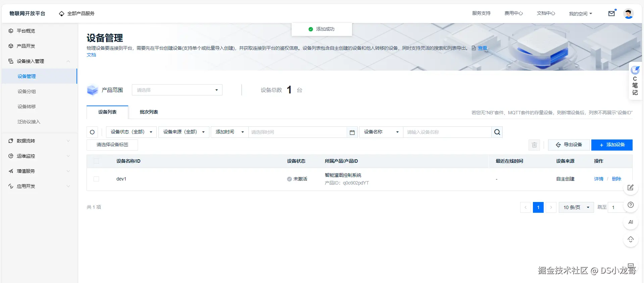Open 详情 for device dev1
644x283 pixels.
point(599,179)
